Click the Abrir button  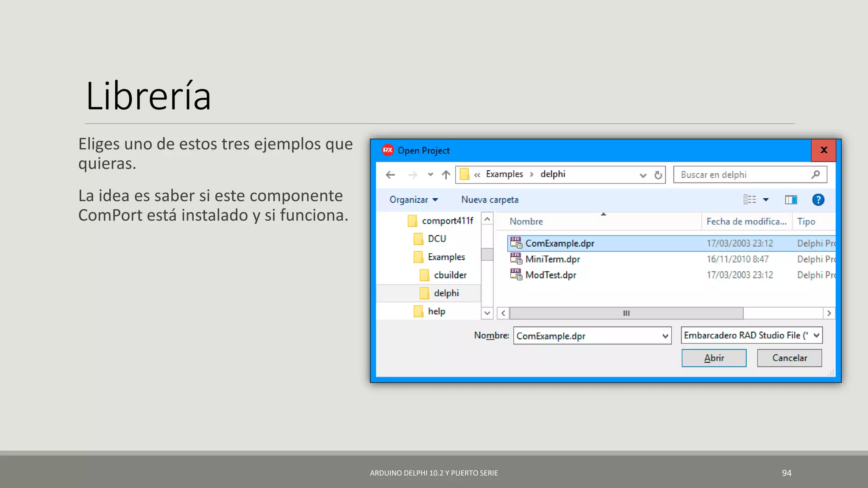714,358
